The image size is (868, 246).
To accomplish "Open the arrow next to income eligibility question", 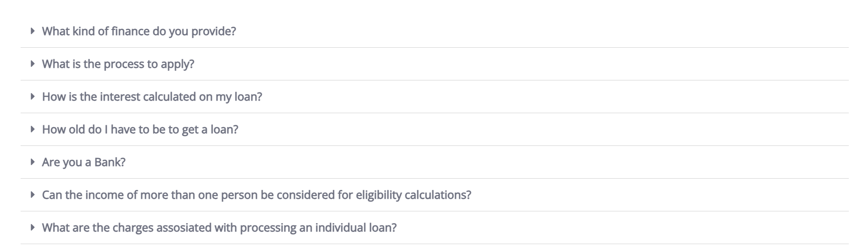I will 32,195.
